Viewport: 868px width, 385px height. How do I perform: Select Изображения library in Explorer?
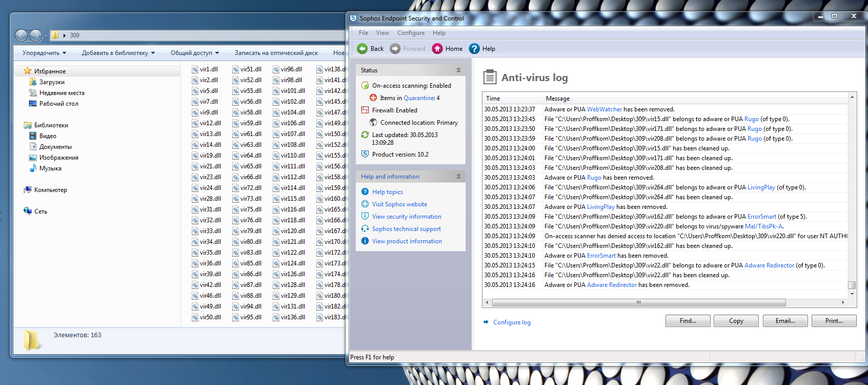click(x=59, y=158)
